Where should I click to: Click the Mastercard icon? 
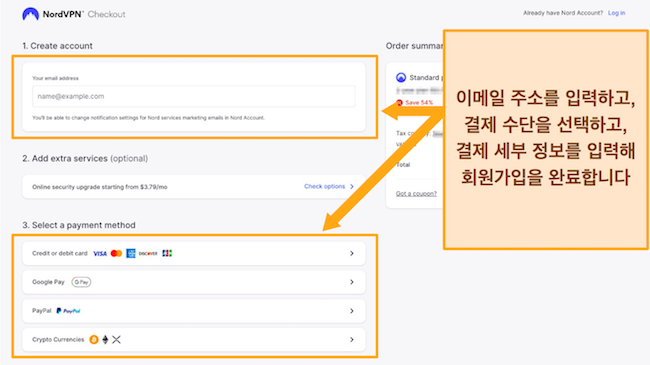pos(116,253)
